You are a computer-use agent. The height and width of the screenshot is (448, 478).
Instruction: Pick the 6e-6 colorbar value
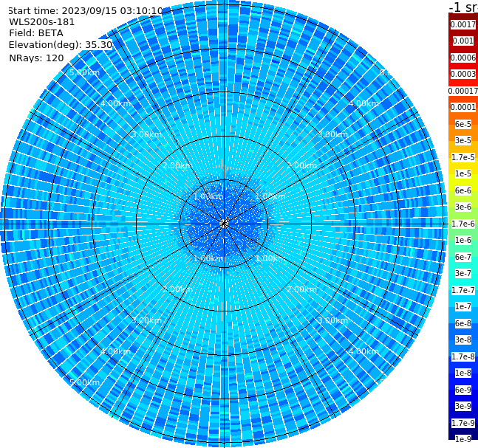[463, 190]
